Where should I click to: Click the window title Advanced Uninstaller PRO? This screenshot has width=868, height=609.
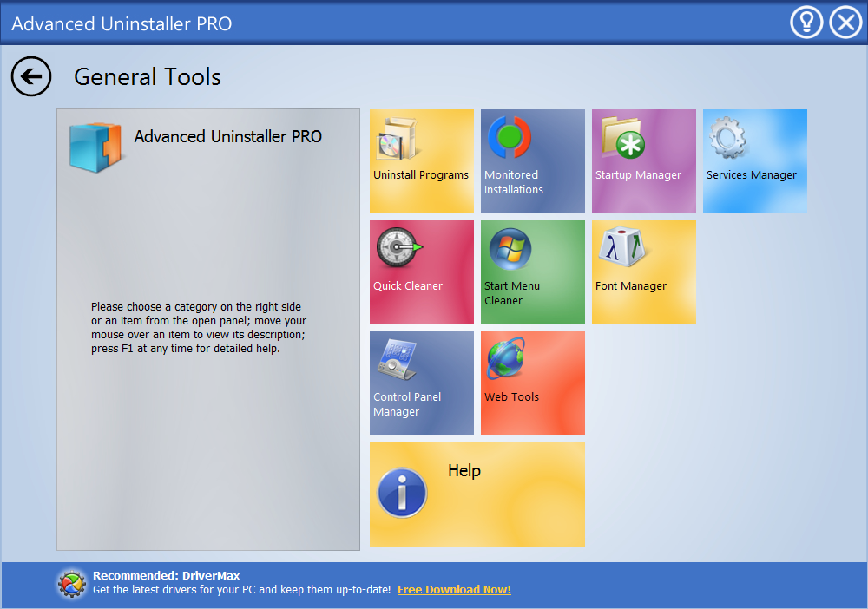(122, 23)
